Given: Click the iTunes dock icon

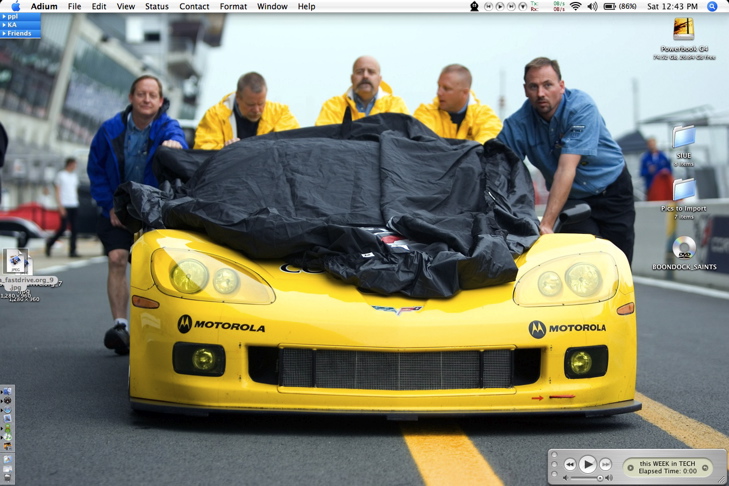Looking at the screenshot, I should pyautogui.click(x=7, y=436).
